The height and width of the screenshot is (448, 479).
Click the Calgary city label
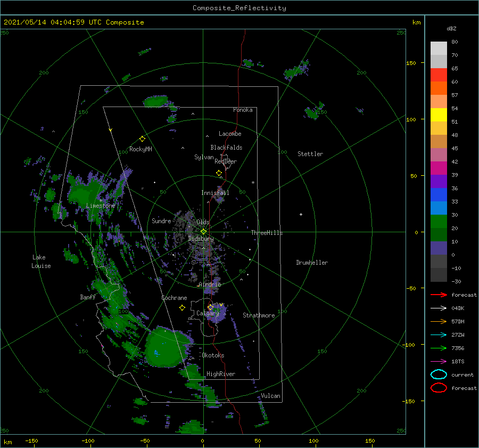208,313
